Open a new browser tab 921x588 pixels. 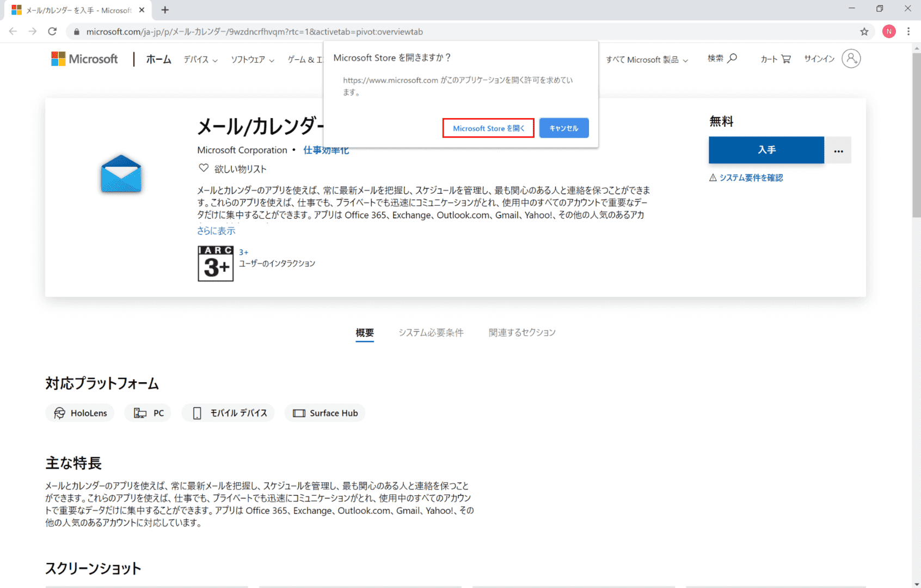pos(165,10)
